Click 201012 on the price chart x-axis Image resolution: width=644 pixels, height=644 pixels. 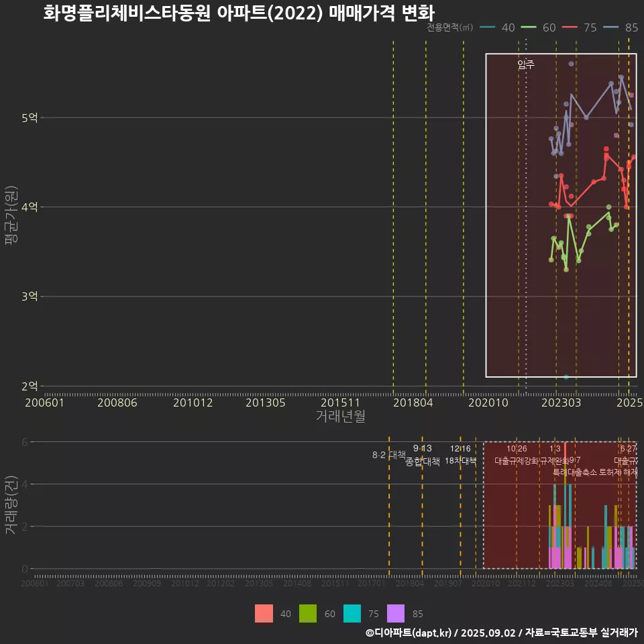tap(193, 402)
